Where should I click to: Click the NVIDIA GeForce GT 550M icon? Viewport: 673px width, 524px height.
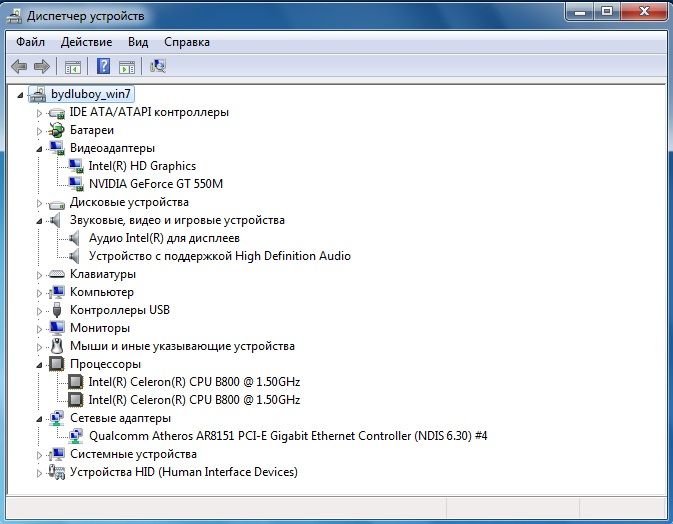(x=76, y=184)
